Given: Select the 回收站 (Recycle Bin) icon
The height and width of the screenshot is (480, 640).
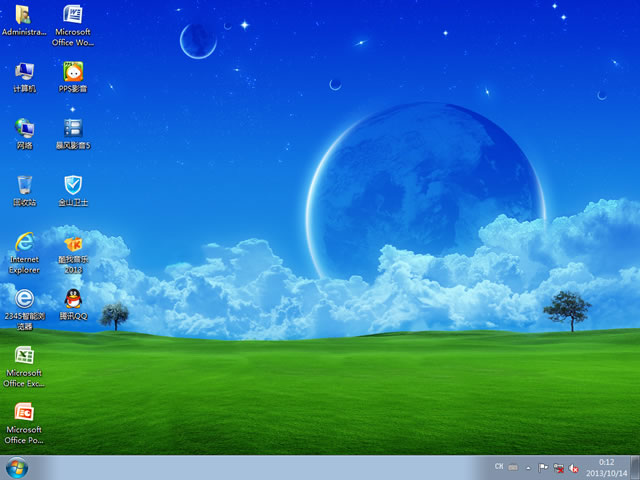Looking at the screenshot, I should pyautogui.click(x=24, y=186).
